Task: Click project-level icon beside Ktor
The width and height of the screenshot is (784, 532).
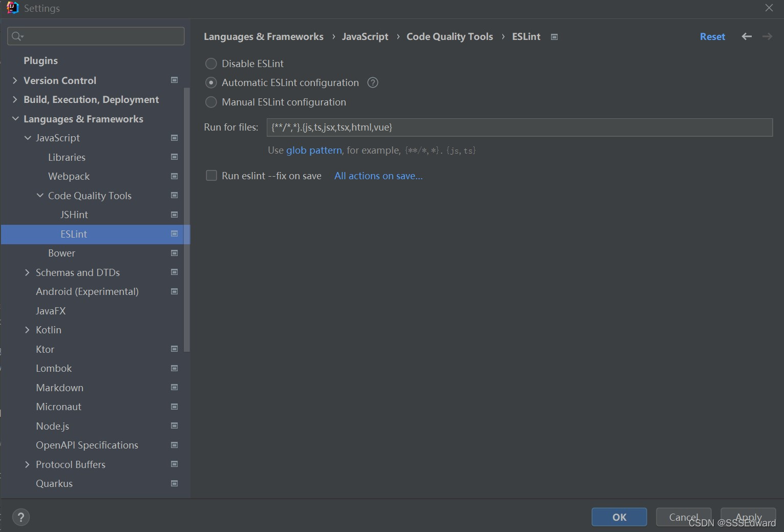Action: click(174, 349)
